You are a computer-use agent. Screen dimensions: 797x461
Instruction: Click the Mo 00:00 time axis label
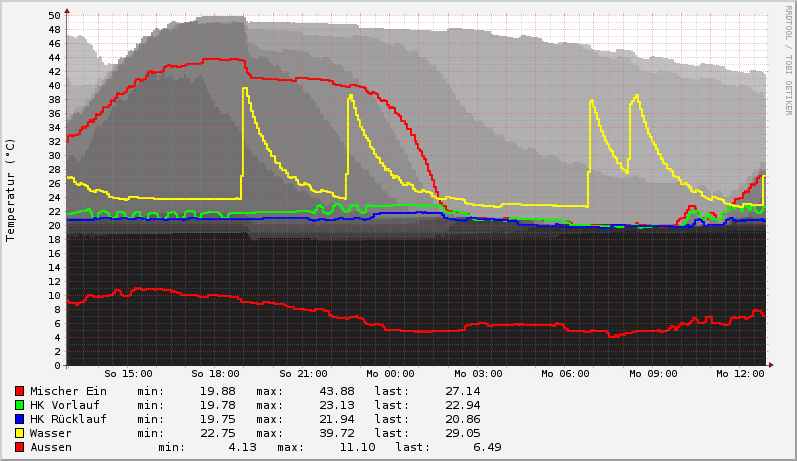click(x=390, y=374)
